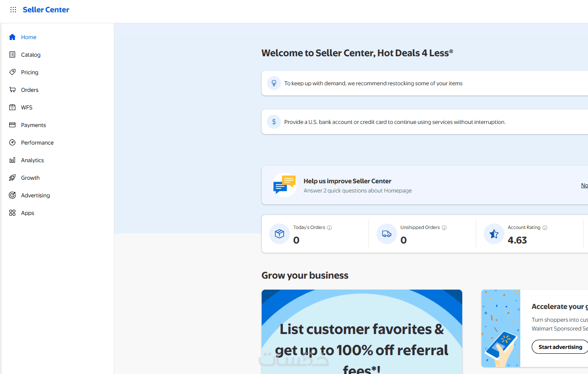Select the Analytics bar chart icon
Image resolution: width=588 pixels, height=374 pixels.
[x=12, y=160]
